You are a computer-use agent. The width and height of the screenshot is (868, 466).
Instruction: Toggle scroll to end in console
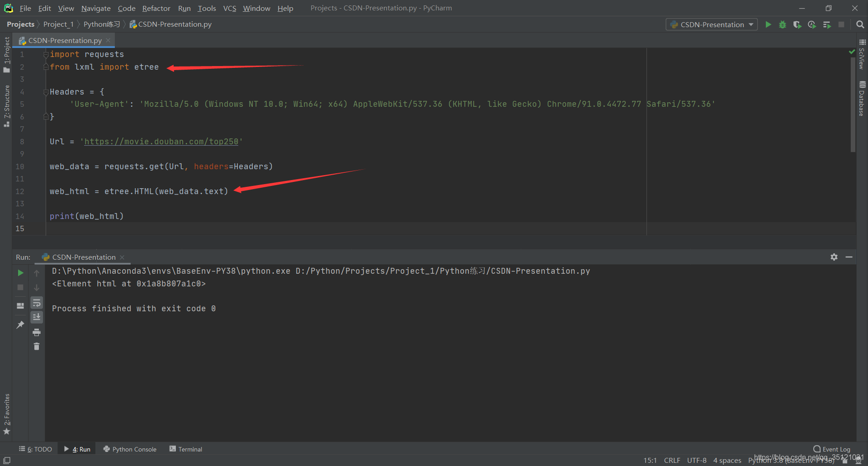(37, 317)
